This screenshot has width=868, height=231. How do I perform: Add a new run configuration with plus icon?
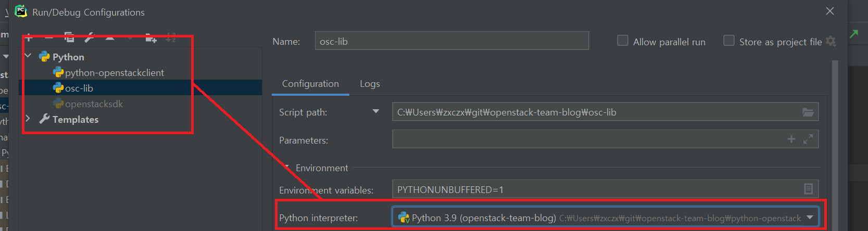click(29, 38)
